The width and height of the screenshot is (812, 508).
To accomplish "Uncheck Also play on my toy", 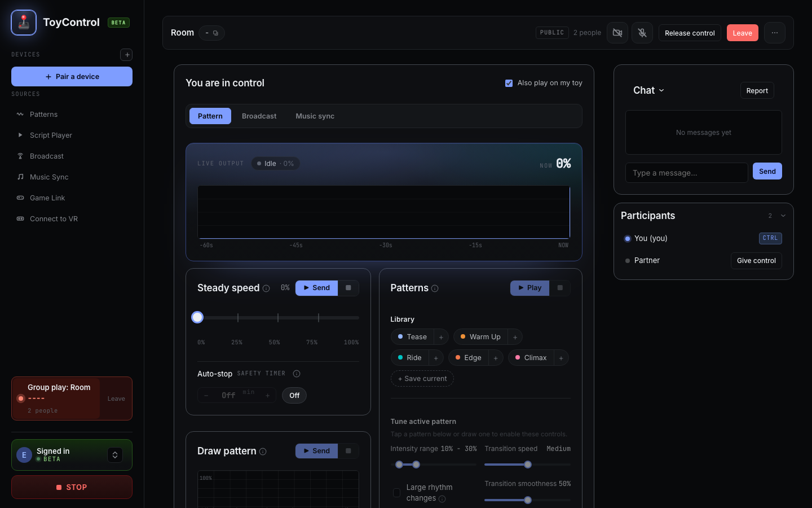I will (x=509, y=83).
